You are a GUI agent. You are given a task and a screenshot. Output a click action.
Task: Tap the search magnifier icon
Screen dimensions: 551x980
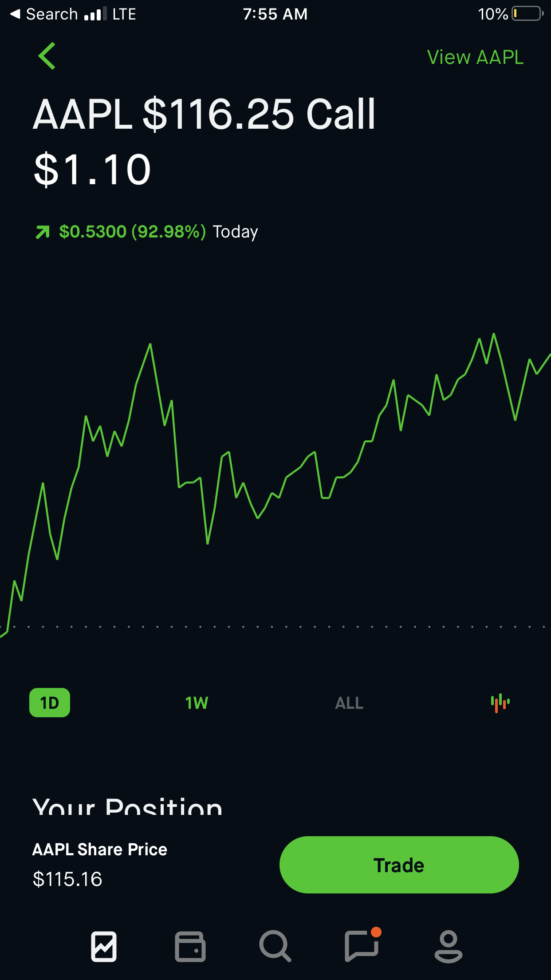click(x=275, y=946)
